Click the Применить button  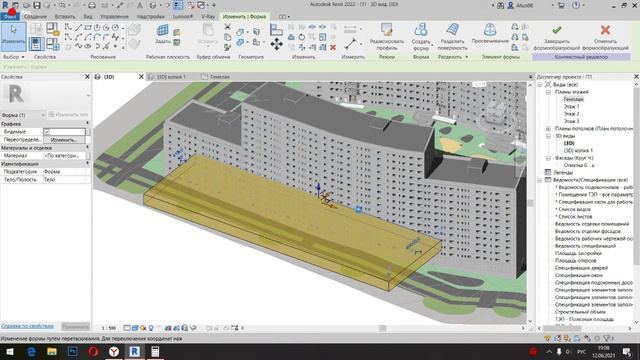[x=76, y=327]
